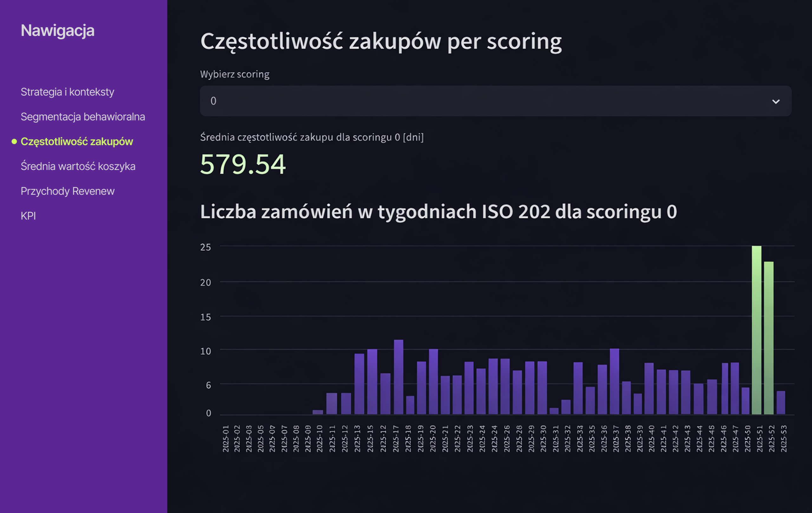Select the Częstotliwość zakupów navigation item
Image resolution: width=812 pixels, height=513 pixels.
pyautogui.click(x=77, y=141)
